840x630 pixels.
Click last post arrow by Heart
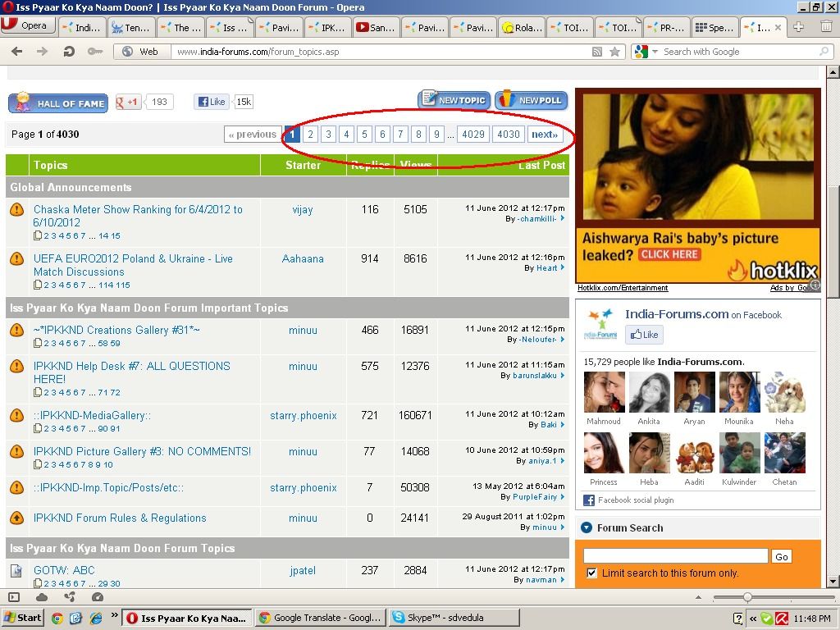click(562, 267)
